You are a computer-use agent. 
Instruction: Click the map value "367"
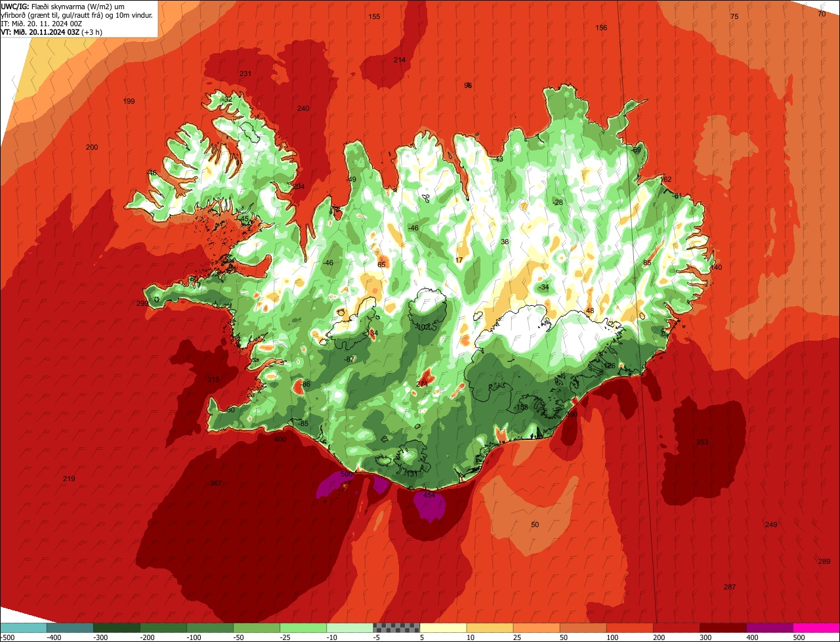point(216,483)
